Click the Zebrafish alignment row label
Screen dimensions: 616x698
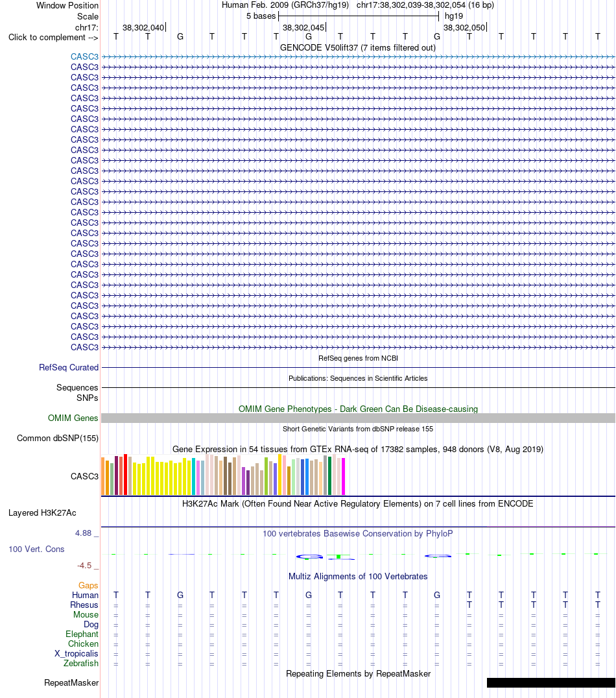coord(81,663)
